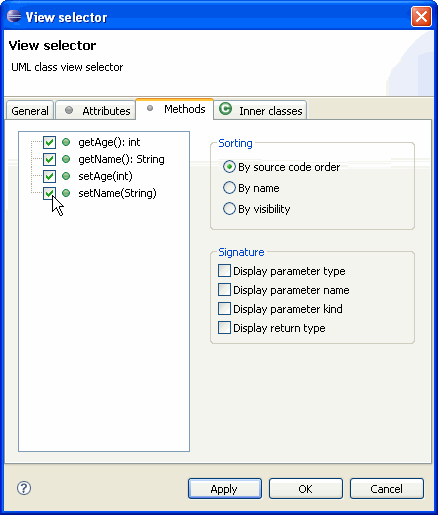Viewport: 438px width, 515px height.
Task: Uncheck the setName(String) method checkbox
Action: [49, 193]
